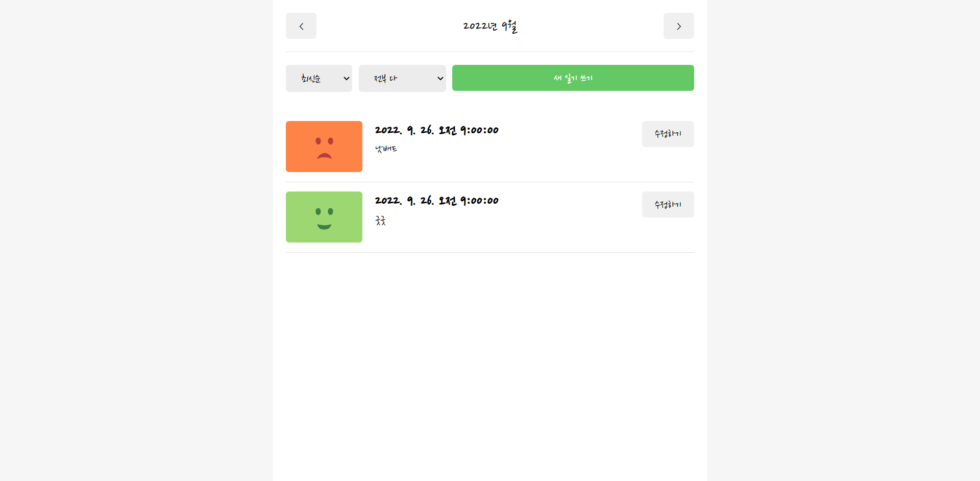Open the 최신순 sort order dropdown
Screen dimensions: 980x481
[x=318, y=78]
